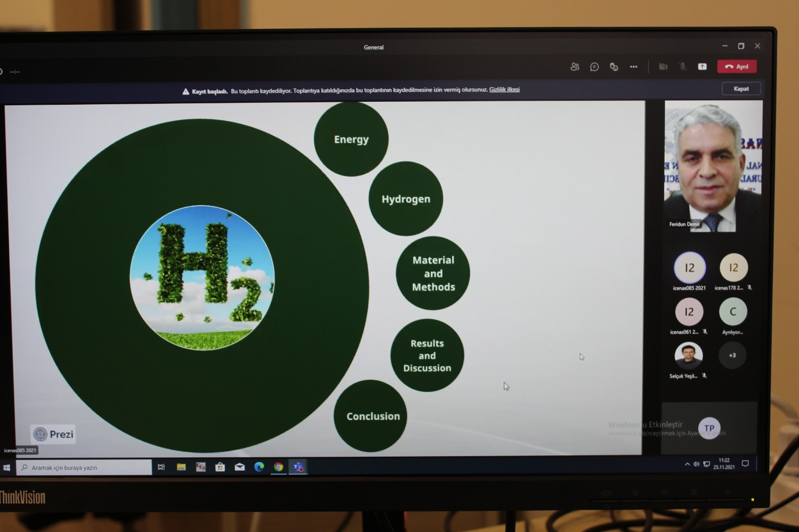Screen dimensions: 799x532
Task: Open the participants list icon
Action: [x=575, y=66]
